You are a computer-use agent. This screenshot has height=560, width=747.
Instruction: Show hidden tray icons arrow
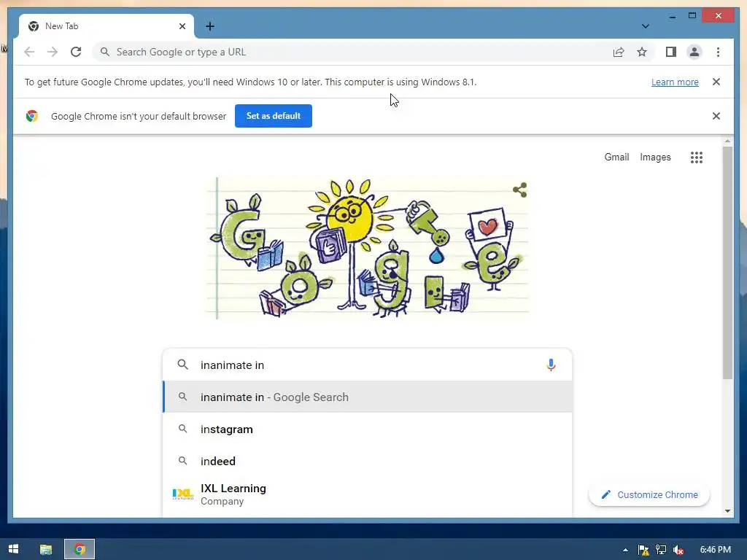coord(625,550)
